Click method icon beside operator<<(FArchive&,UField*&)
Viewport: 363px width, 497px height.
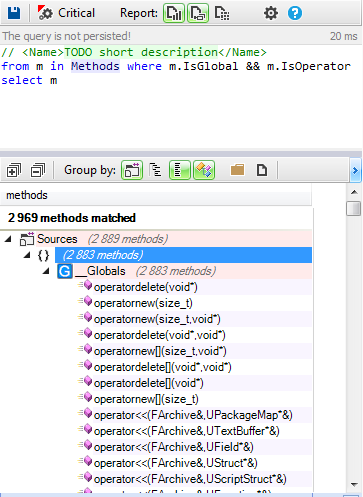point(85,445)
